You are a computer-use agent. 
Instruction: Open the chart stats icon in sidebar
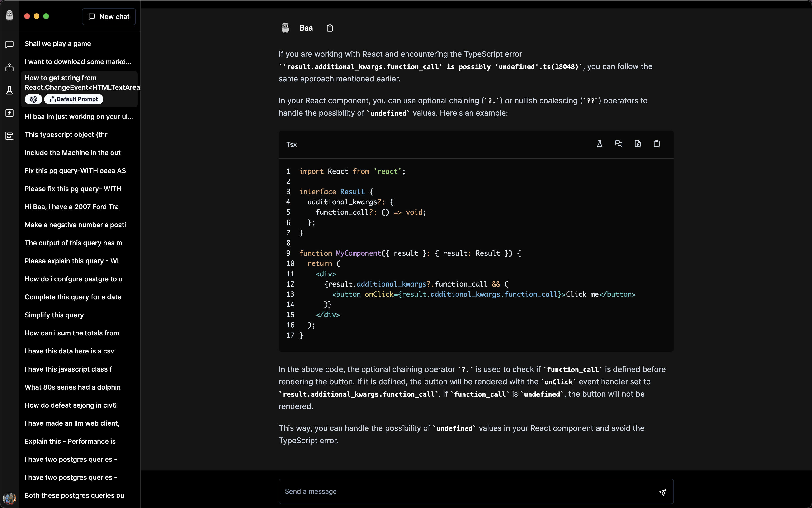click(x=9, y=136)
